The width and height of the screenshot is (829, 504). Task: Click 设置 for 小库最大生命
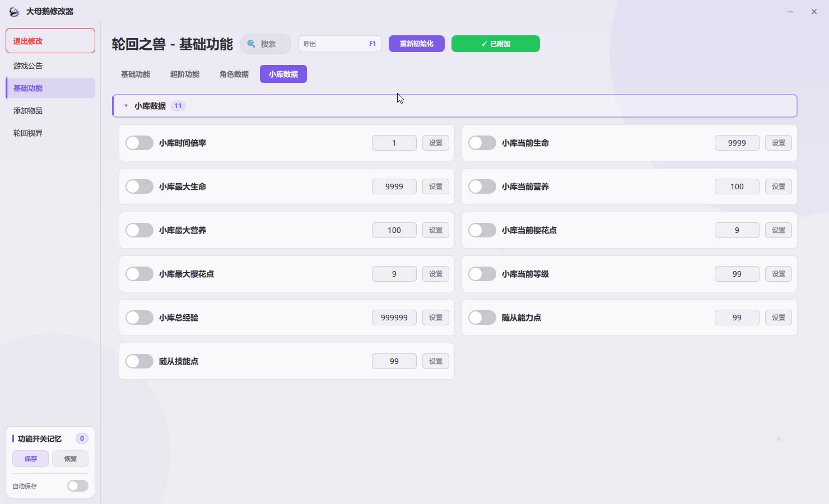(436, 186)
